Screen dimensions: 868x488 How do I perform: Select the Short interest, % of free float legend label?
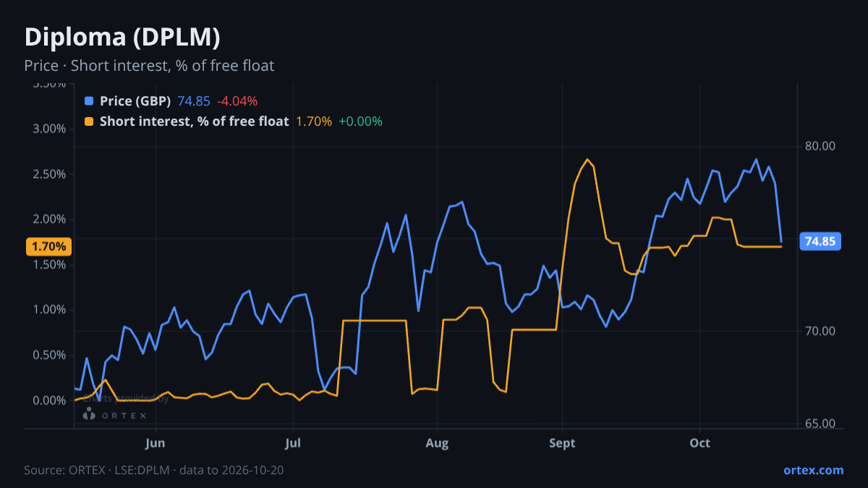point(194,121)
